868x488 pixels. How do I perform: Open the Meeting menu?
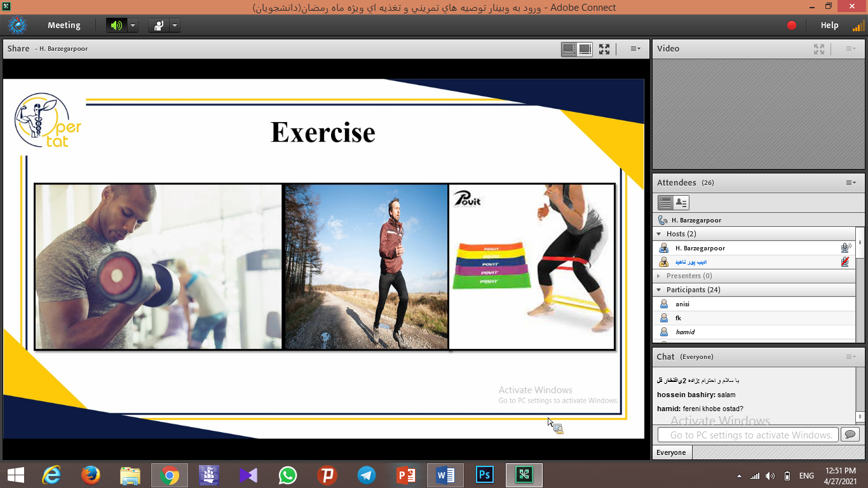[x=64, y=25]
